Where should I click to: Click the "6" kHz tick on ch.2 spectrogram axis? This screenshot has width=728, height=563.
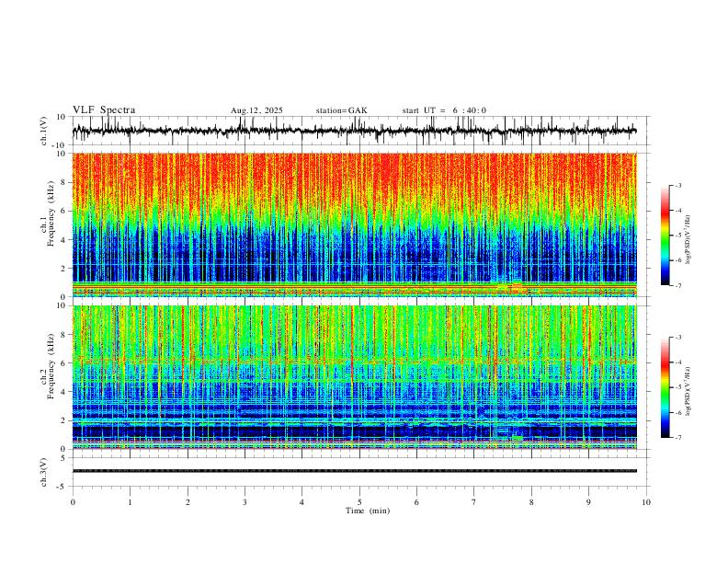(x=64, y=363)
